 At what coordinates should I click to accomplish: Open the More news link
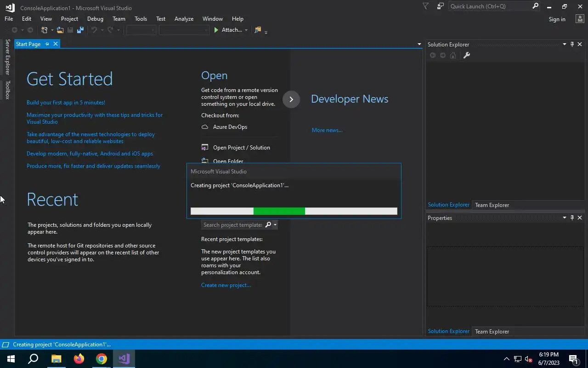(x=327, y=130)
